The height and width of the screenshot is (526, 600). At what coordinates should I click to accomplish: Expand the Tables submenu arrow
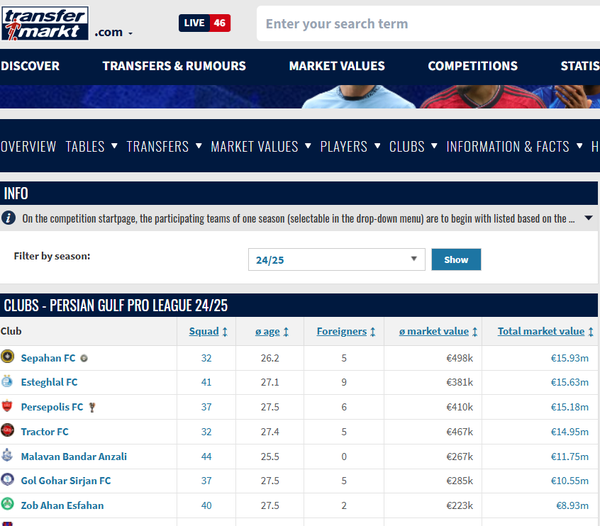coord(115,146)
